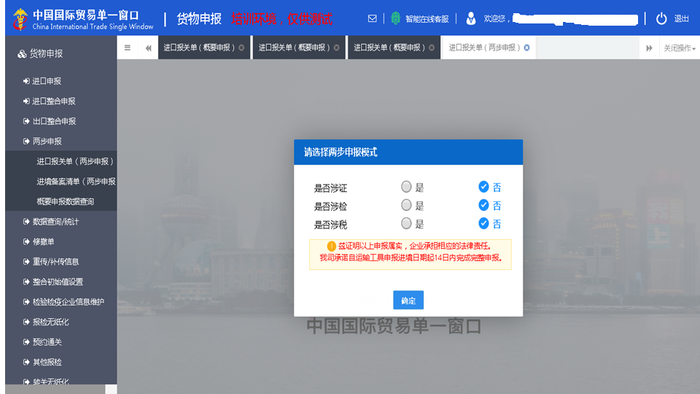This screenshot has width=700, height=394.
Task: Open the 关闭操作 dropdown
Action: 679,48
